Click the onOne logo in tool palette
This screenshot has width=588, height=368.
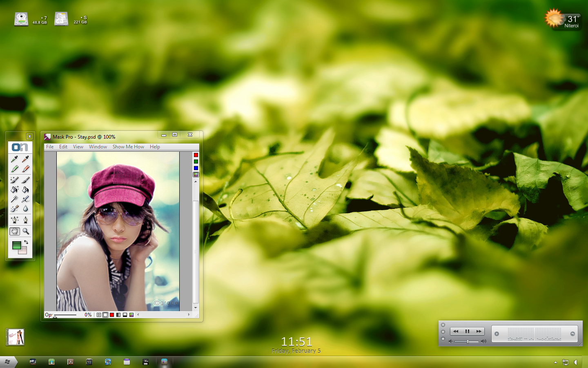[20, 147]
